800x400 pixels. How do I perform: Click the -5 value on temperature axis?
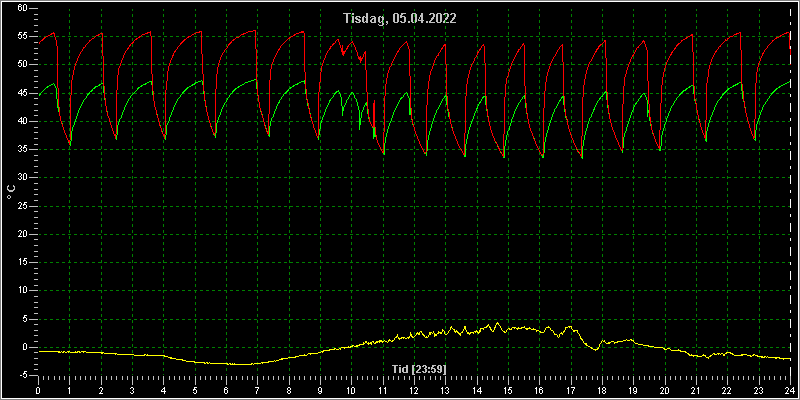point(22,375)
